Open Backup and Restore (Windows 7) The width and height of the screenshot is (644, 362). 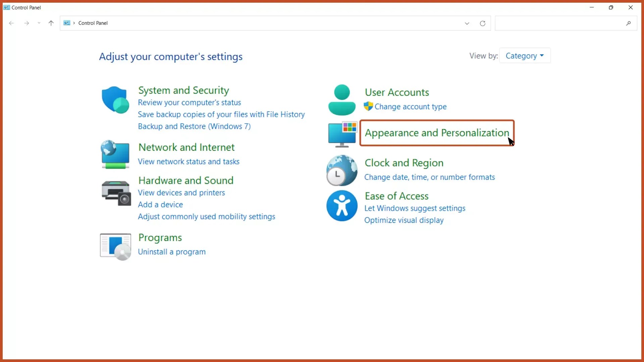(194, 126)
